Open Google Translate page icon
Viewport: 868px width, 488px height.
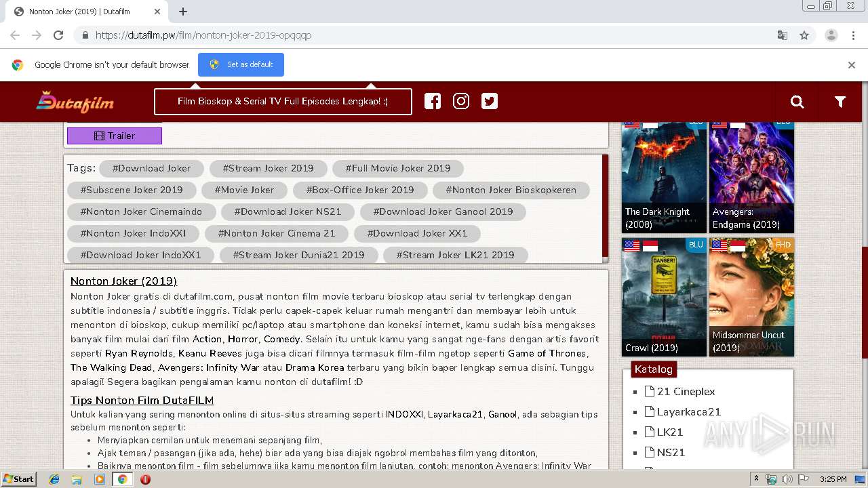tap(783, 35)
